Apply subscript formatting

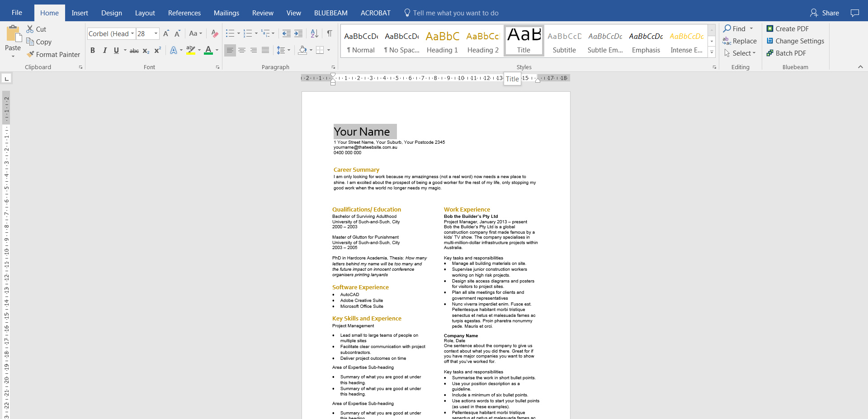[x=146, y=51]
